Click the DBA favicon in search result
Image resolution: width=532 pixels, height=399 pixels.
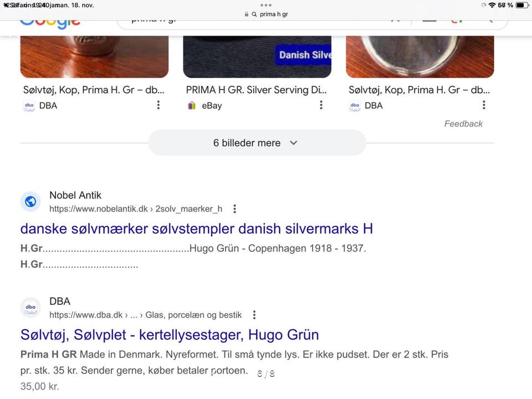pos(30,308)
